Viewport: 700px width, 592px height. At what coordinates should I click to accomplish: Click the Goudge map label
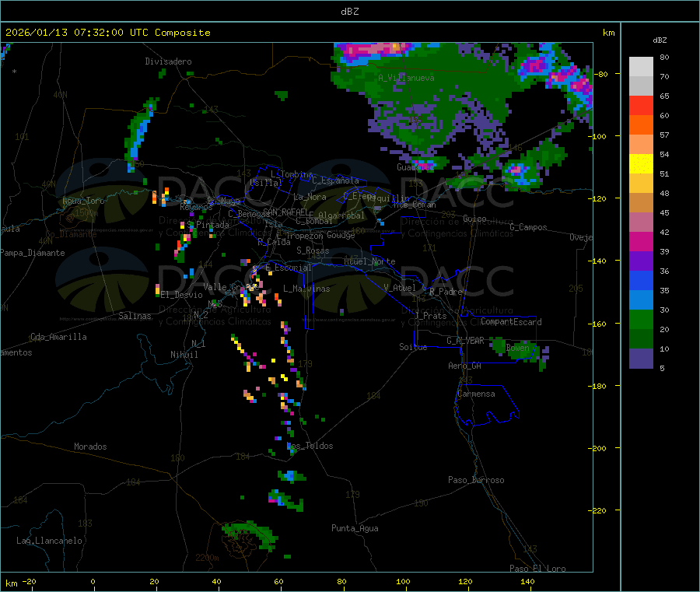click(341, 235)
